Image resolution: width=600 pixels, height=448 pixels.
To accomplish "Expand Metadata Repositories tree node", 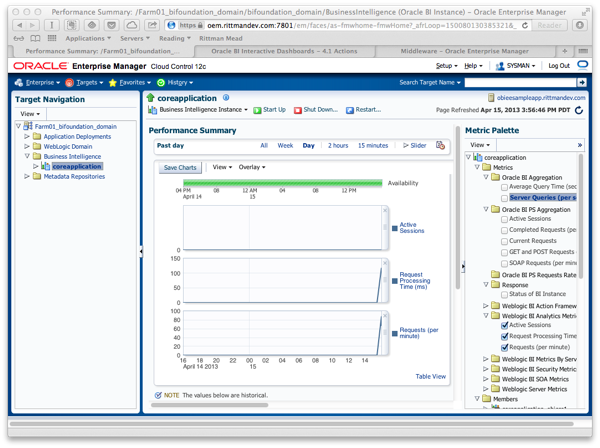I will (x=27, y=176).
